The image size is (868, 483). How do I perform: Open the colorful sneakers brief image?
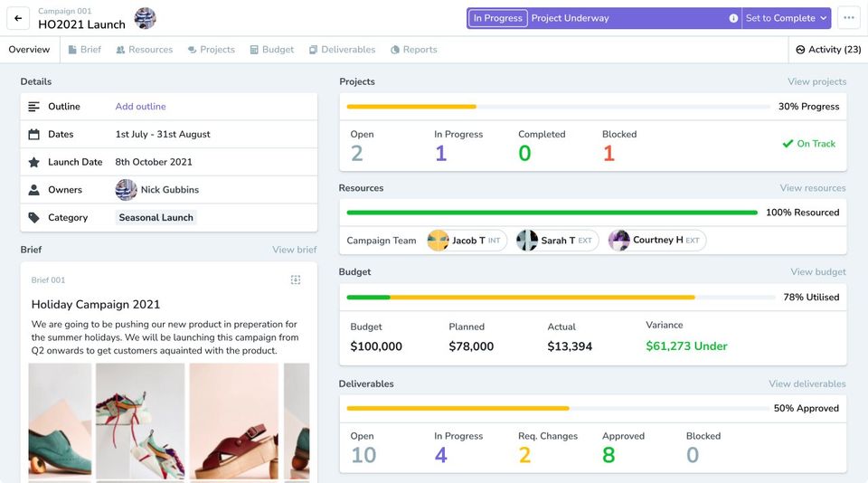140,421
